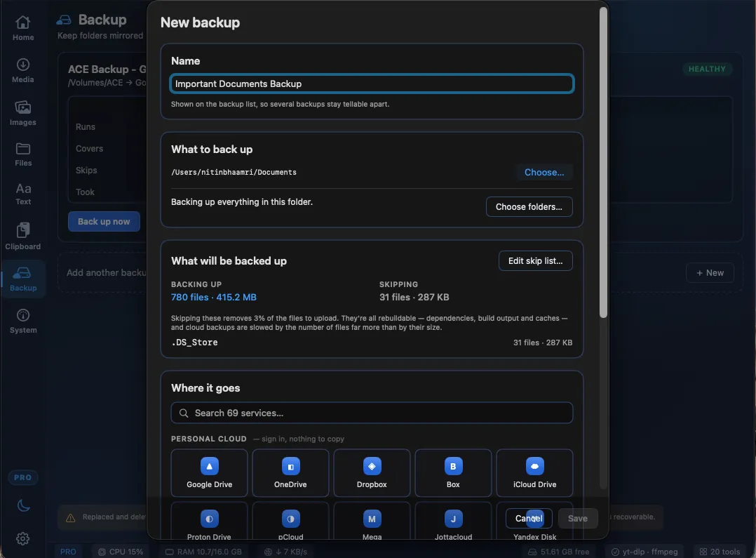Click yt-dlp · ffmpeg status entry
Image resolution: width=756 pixels, height=558 pixels.
pos(644,552)
